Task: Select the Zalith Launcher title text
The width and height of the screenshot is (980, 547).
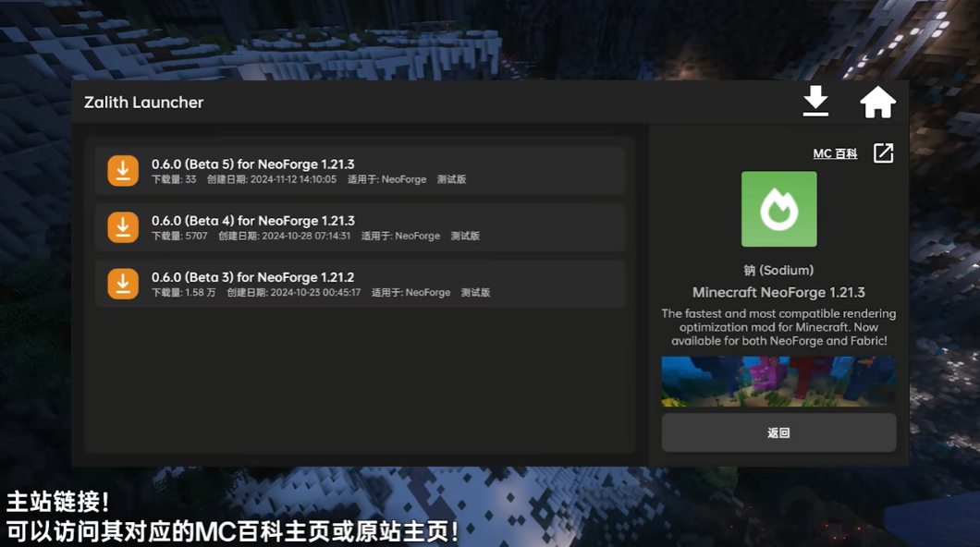Action: click(x=143, y=103)
